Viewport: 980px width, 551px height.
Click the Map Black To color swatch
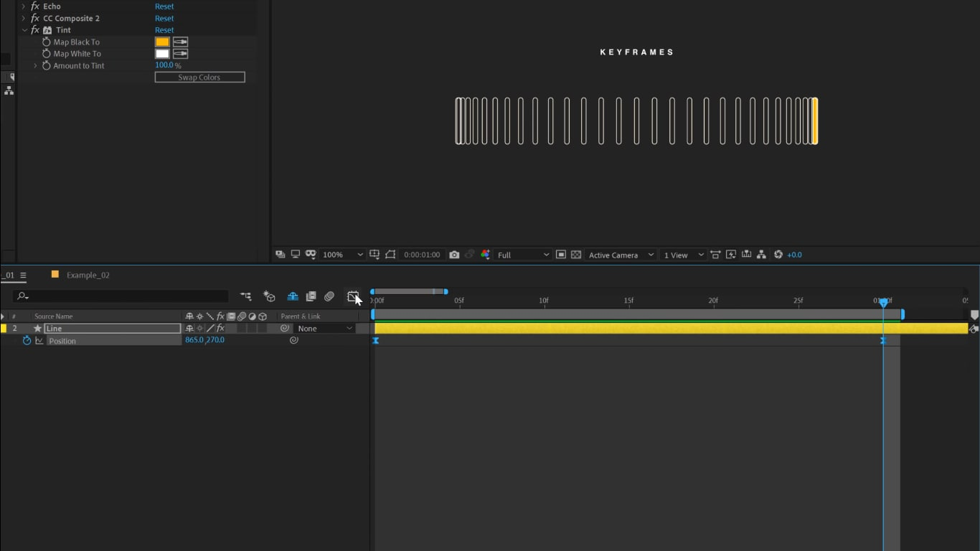161,42
